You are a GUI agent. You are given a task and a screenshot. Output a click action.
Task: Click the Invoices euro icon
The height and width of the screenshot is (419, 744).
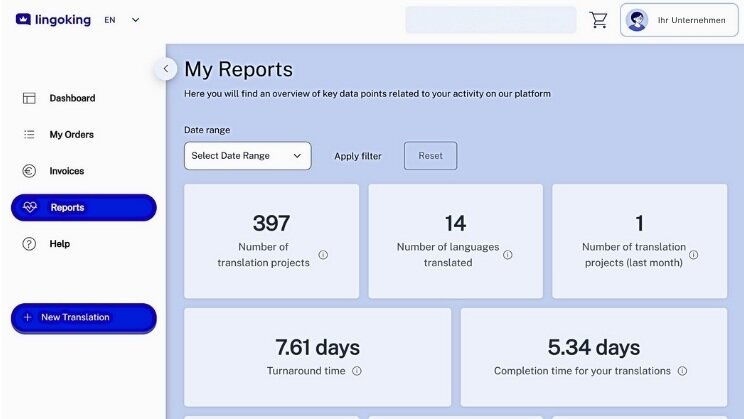point(29,171)
